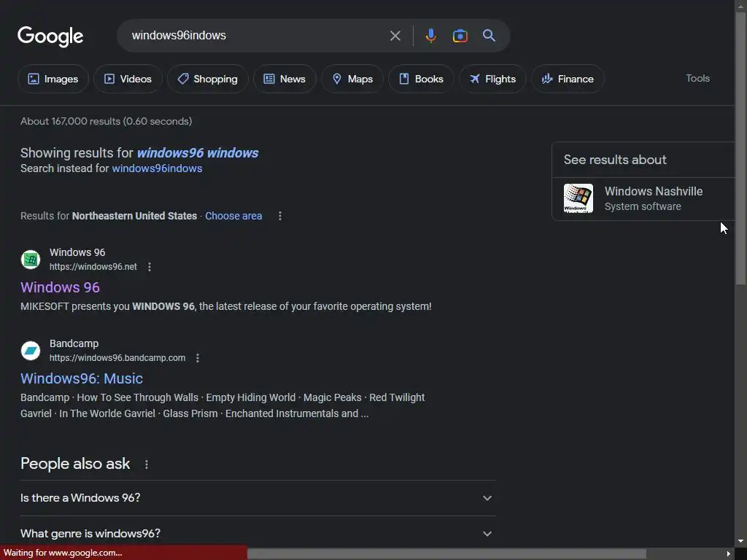Click the Windows 96 site favicon
The height and width of the screenshot is (560, 747).
click(x=31, y=260)
